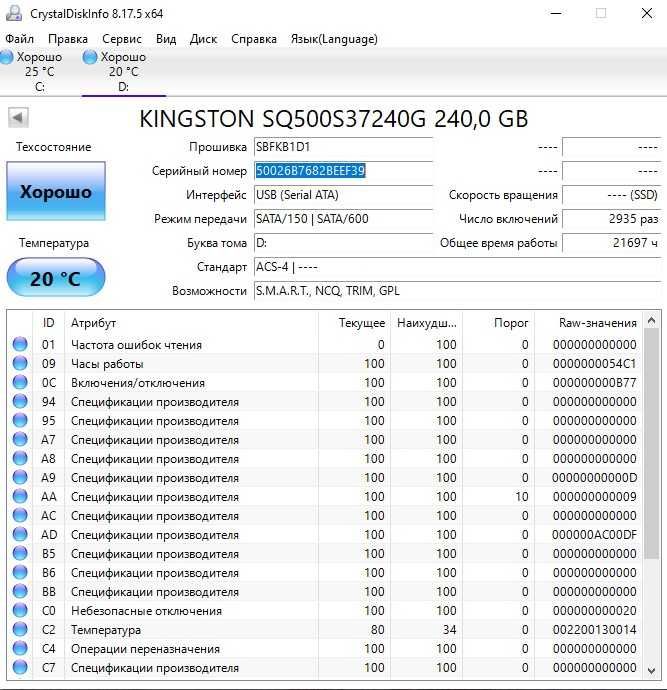Open the Диск menu
The width and height of the screenshot is (667, 690).
203,39
